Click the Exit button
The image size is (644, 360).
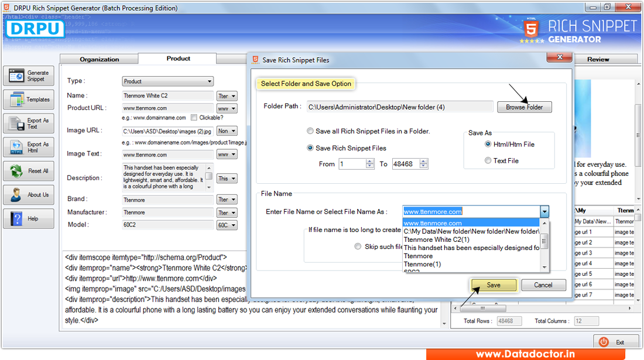click(x=616, y=342)
